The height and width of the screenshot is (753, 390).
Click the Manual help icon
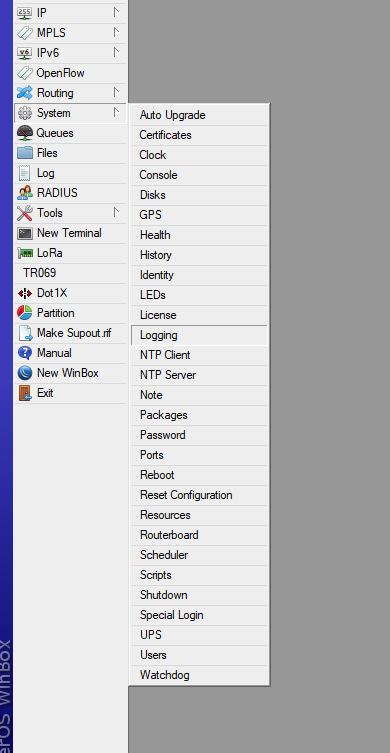pyautogui.click(x=24, y=353)
